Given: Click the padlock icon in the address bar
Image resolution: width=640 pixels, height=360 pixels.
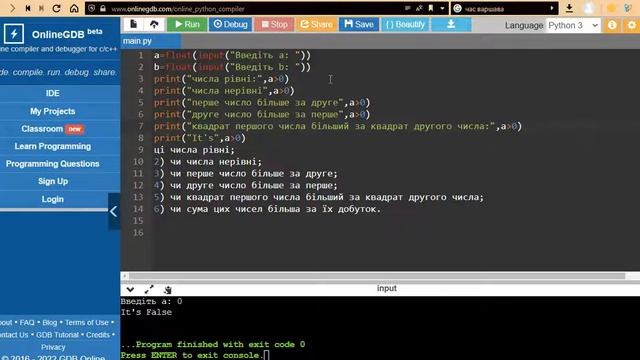Looking at the screenshot, I should click(x=103, y=8).
